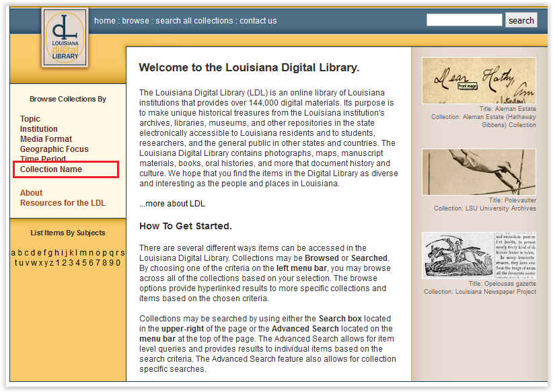Browse collections by Collection Name
This screenshot has width=553, height=392.
coord(50,169)
